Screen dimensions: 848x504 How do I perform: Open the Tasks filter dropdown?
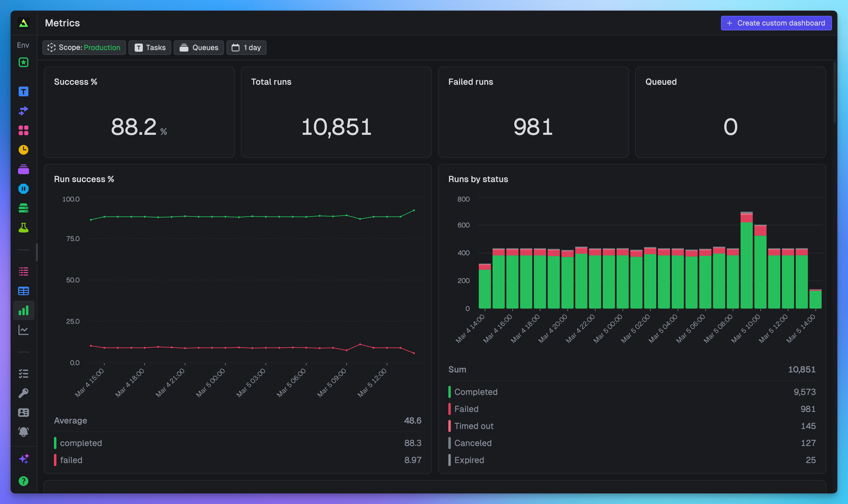click(x=150, y=48)
